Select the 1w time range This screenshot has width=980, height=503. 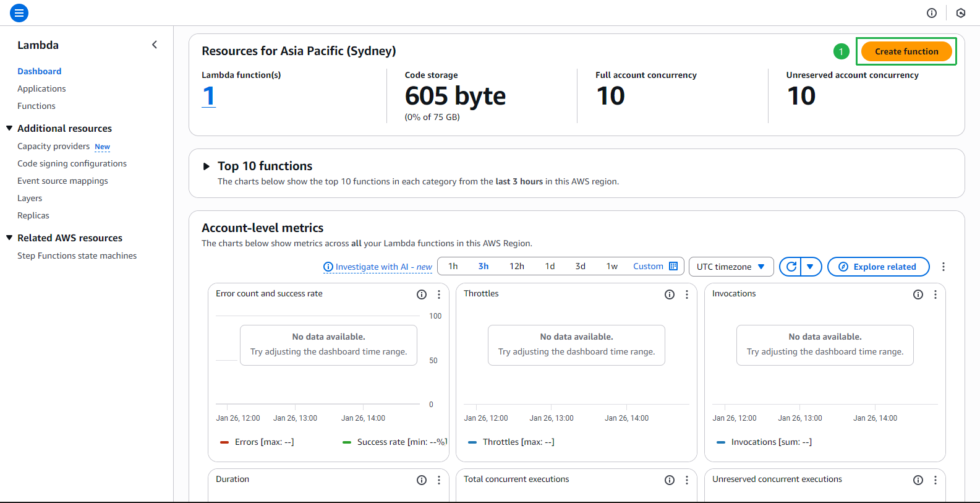(x=612, y=266)
